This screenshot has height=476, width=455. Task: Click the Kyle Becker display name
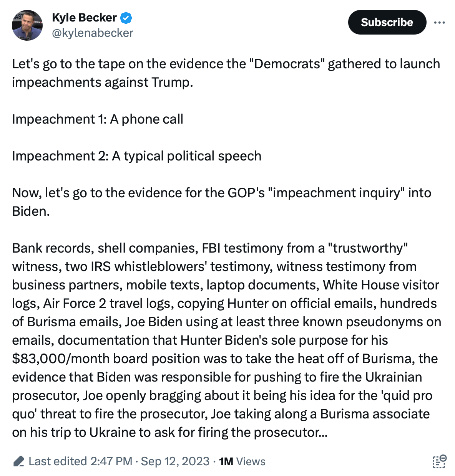pyautogui.click(x=84, y=18)
